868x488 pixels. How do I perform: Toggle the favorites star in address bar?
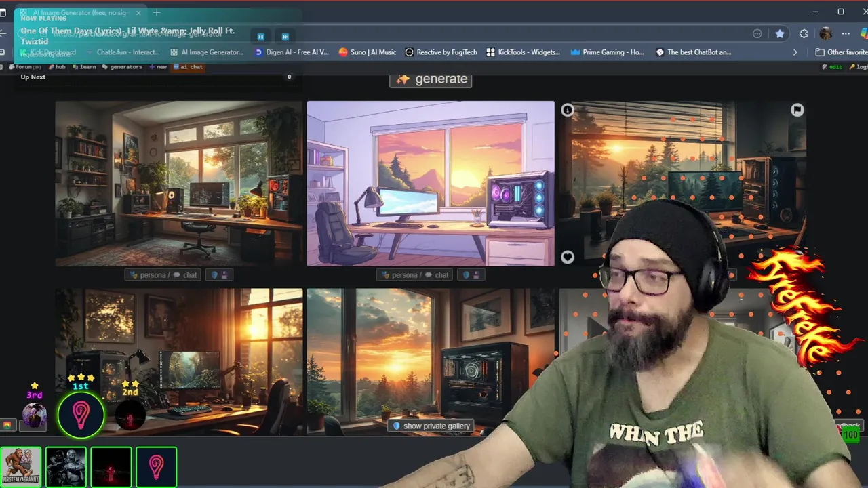(780, 33)
